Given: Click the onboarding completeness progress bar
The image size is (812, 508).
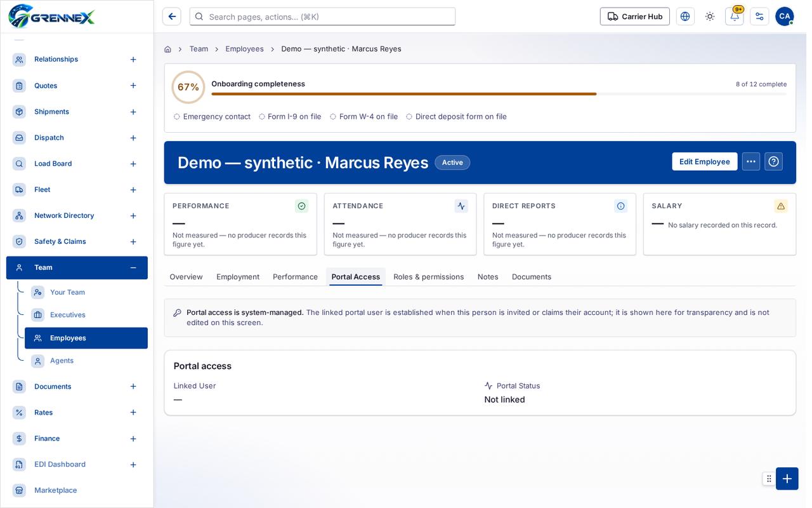Looking at the screenshot, I should click(x=499, y=94).
